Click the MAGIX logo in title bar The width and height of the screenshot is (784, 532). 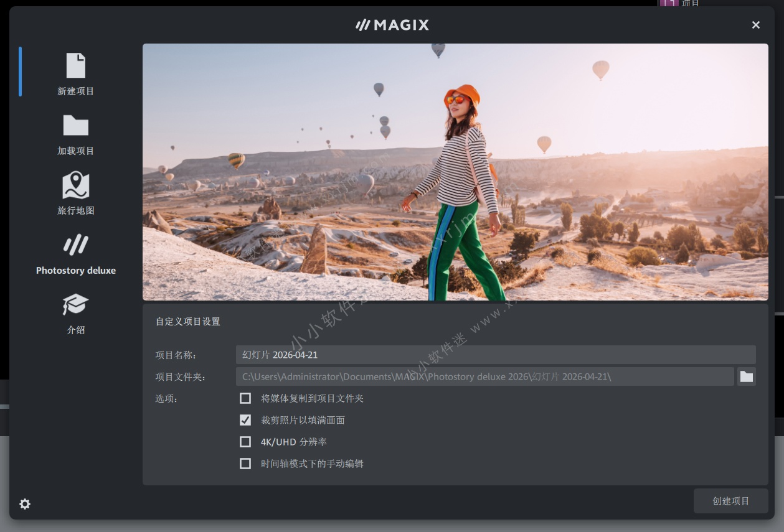coord(392,25)
